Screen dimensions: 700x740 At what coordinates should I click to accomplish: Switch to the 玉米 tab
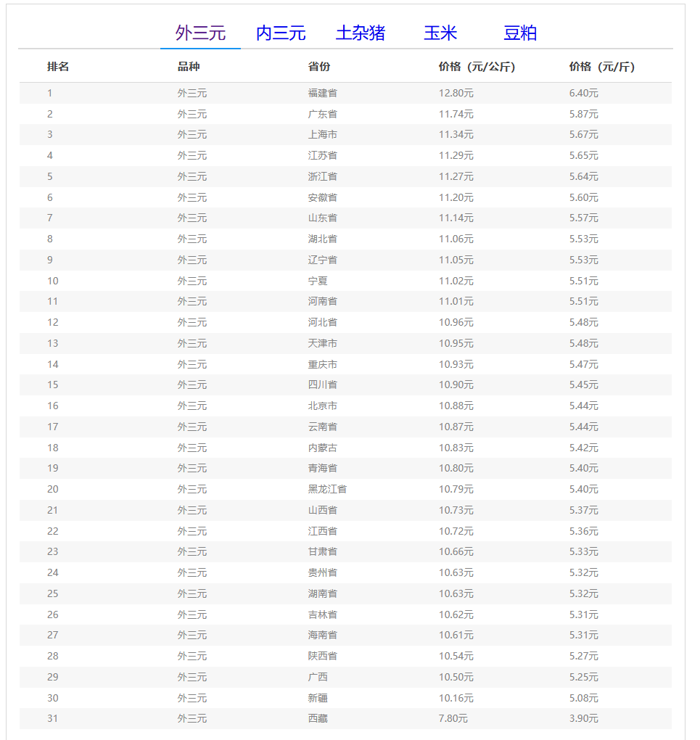(440, 33)
